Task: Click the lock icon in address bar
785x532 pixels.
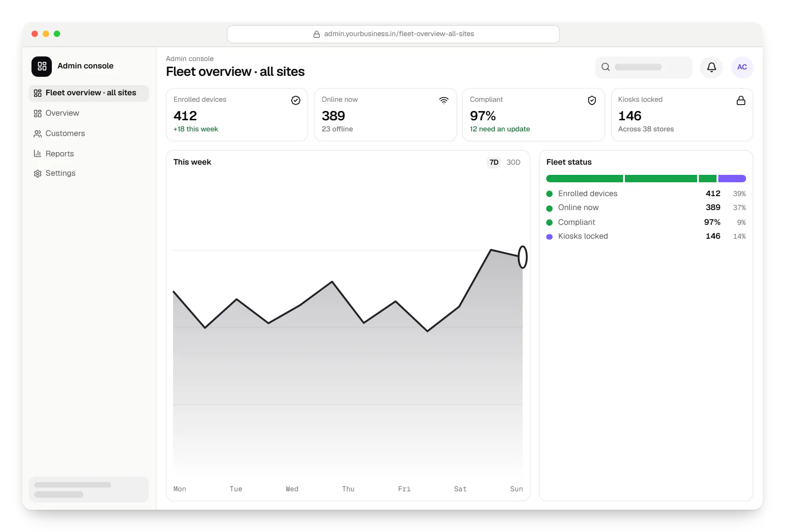Action: pos(317,34)
